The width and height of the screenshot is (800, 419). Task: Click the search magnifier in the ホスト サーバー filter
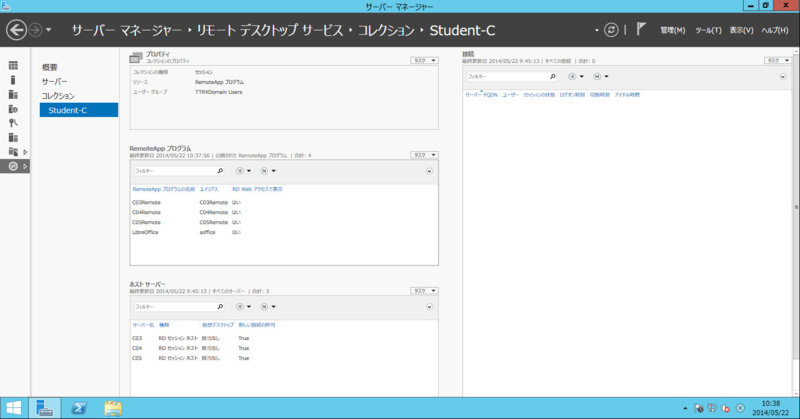click(220, 307)
